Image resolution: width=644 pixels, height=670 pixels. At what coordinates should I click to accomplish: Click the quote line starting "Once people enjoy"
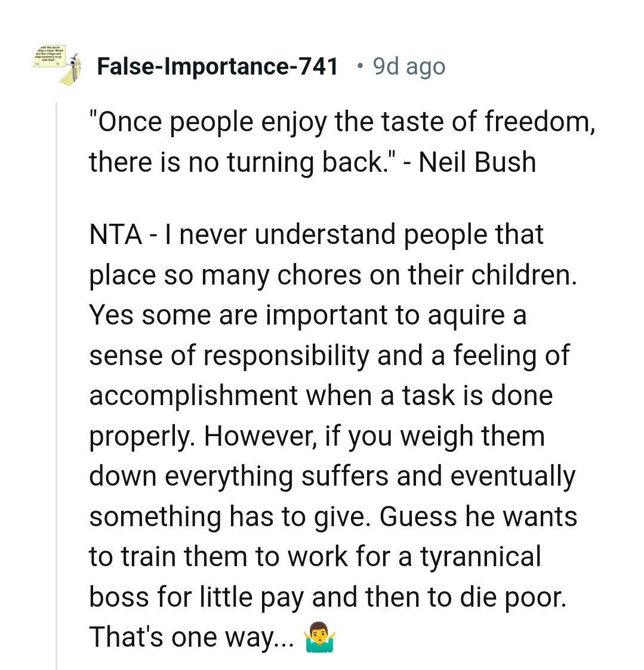341,122
